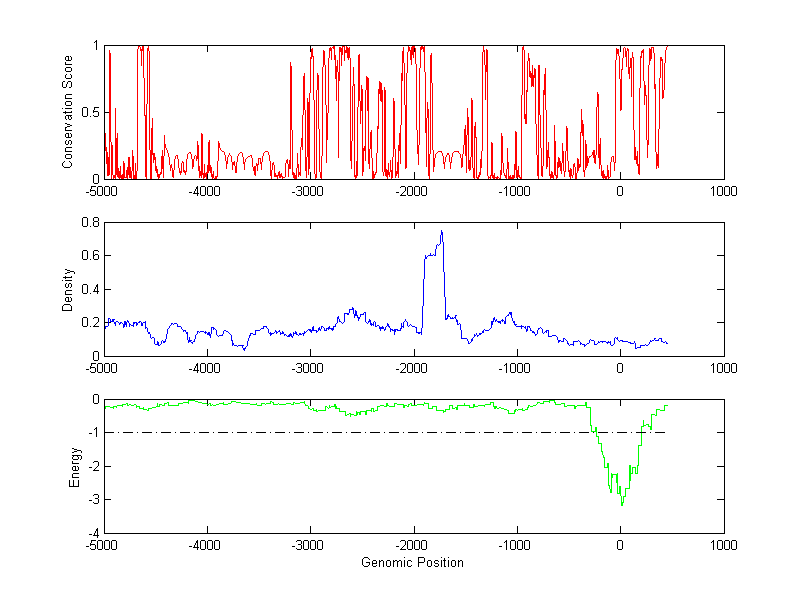Select the tallest blue density peak
Screen dimensions: 800x599
point(441,233)
